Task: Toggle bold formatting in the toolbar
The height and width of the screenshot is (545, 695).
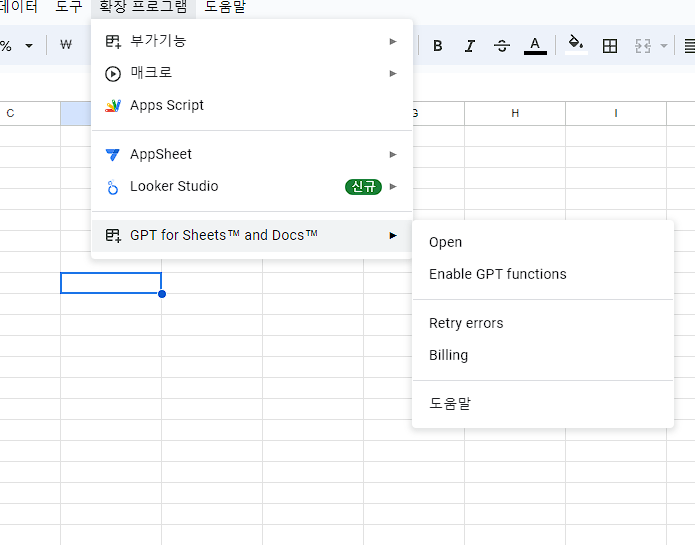Action: (437, 46)
